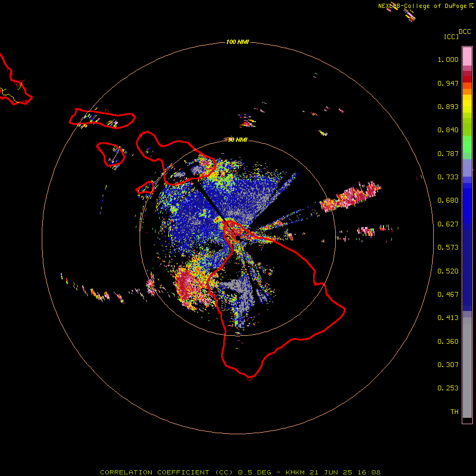Image resolution: width=476 pixels, height=476 pixels.
Task: Select the 0.627 scale value
Action: (x=448, y=224)
